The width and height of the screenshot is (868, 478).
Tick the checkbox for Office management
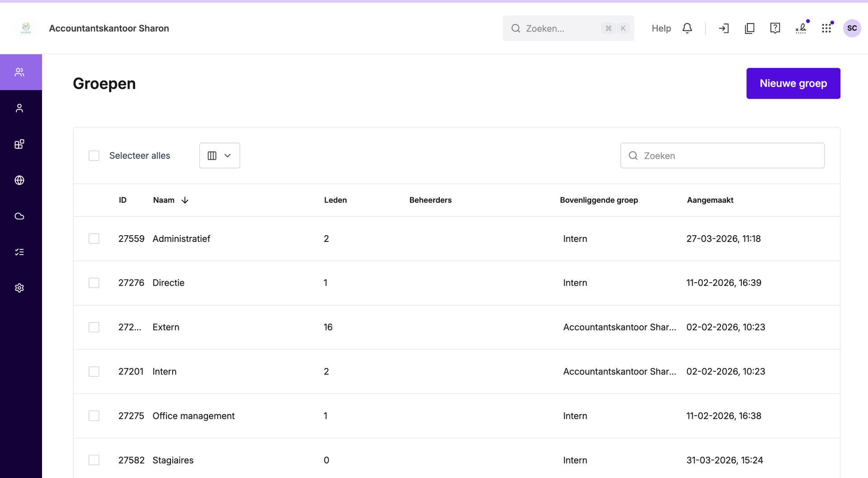pyautogui.click(x=94, y=416)
